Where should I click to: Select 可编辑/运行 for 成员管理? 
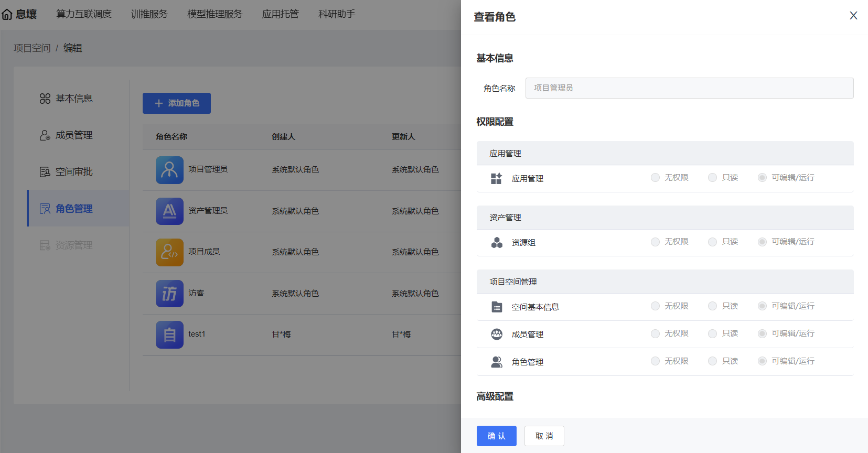762,333
